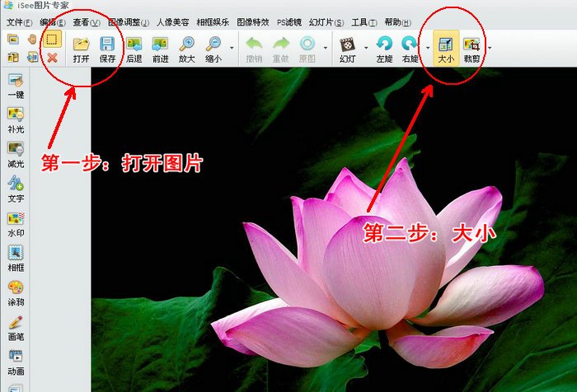Toggle the rectangular selection tool

52,40
